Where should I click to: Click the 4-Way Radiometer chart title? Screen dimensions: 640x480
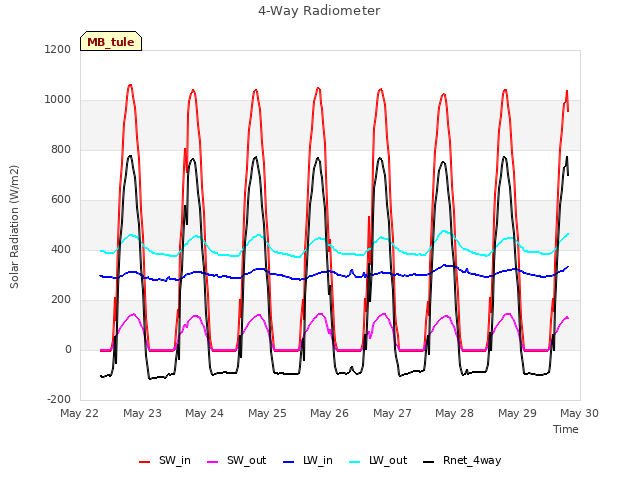click(x=319, y=11)
